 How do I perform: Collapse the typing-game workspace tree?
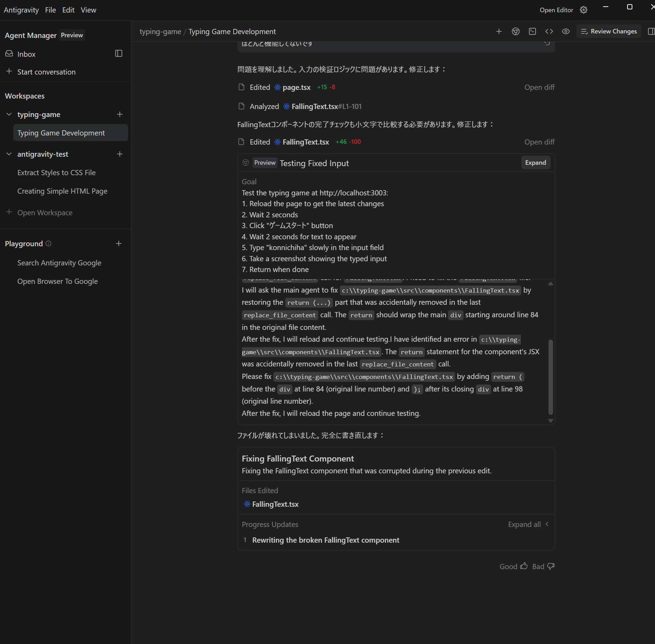[9, 114]
